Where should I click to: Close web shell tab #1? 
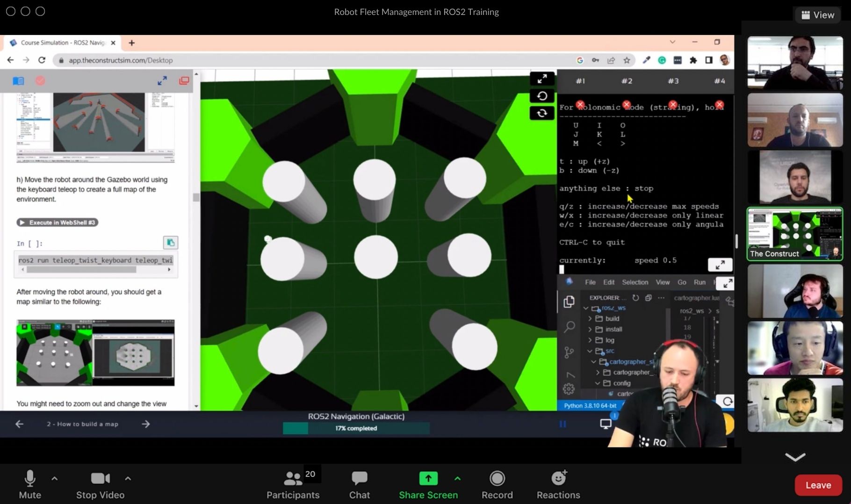click(x=580, y=104)
